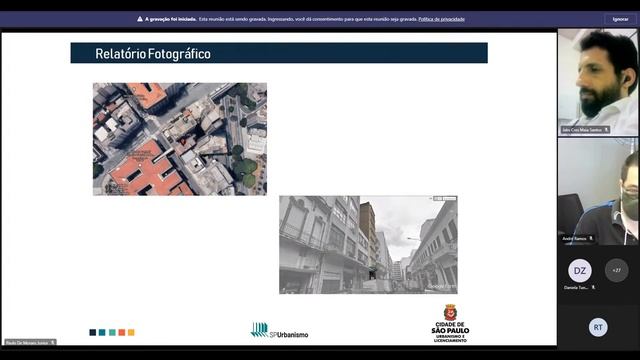Screen dimensions: 640x360
Task: Click the SP Urbanismo logo
Action: click(280, 330)
